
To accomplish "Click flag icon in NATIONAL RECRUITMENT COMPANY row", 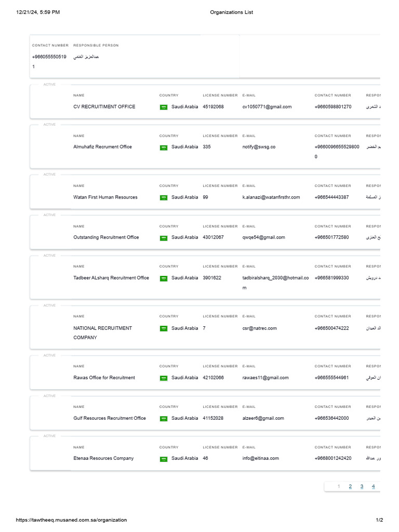I will [164, 328].
